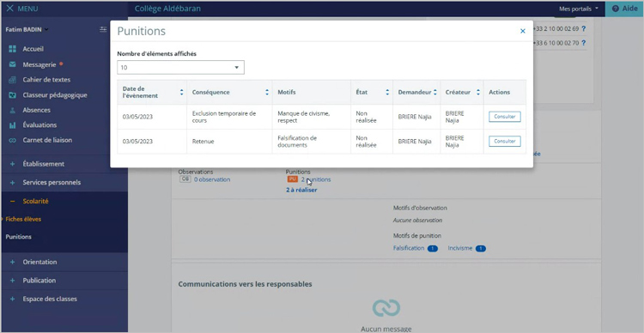Open the Accueil home icon
Screen dimensions: 644x333
[12, 49]
